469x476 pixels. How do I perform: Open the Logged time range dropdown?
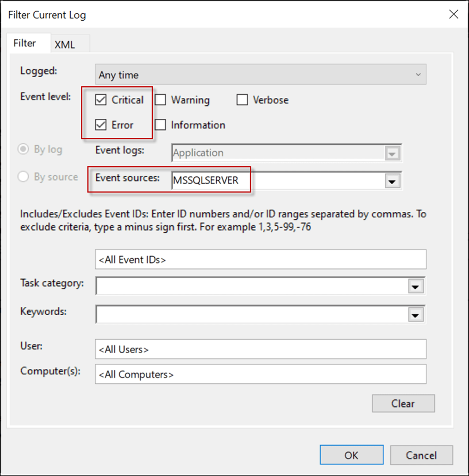coord(261,75)
